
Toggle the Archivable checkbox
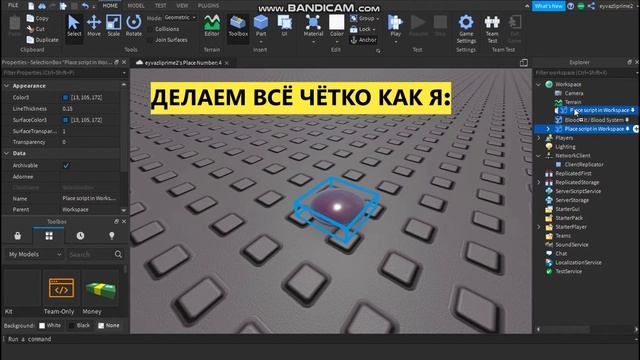tap(66, 165)
